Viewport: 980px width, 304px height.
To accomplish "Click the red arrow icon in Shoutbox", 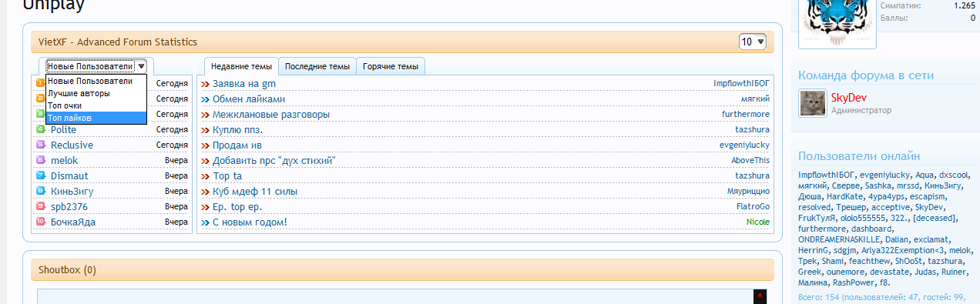I will (760, 296).
